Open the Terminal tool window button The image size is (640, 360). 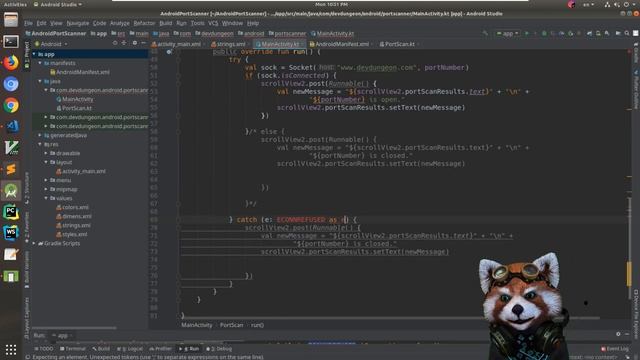pyautogui.click(x=73, y=349)
